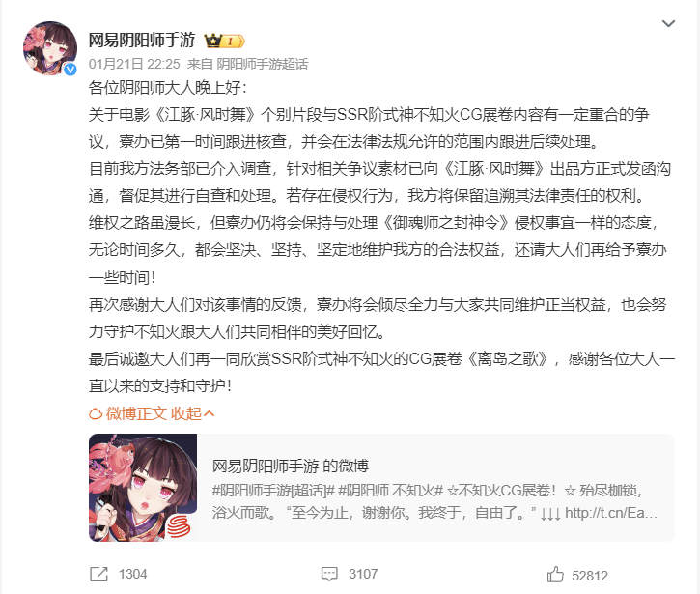
Task: Open the linked card thumbnail image
Action: [143, 488]
